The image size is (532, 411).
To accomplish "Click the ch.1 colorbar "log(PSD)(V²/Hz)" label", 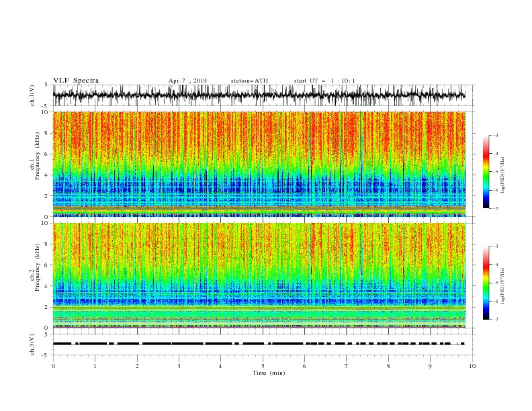I will [x=503, y=175].
